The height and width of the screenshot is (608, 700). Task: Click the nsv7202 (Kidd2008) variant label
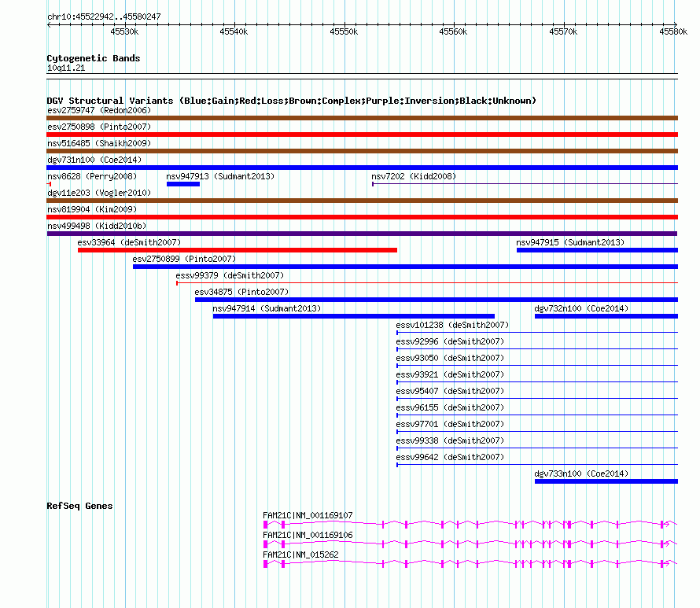pyautogui.click(x=414, y=176)
